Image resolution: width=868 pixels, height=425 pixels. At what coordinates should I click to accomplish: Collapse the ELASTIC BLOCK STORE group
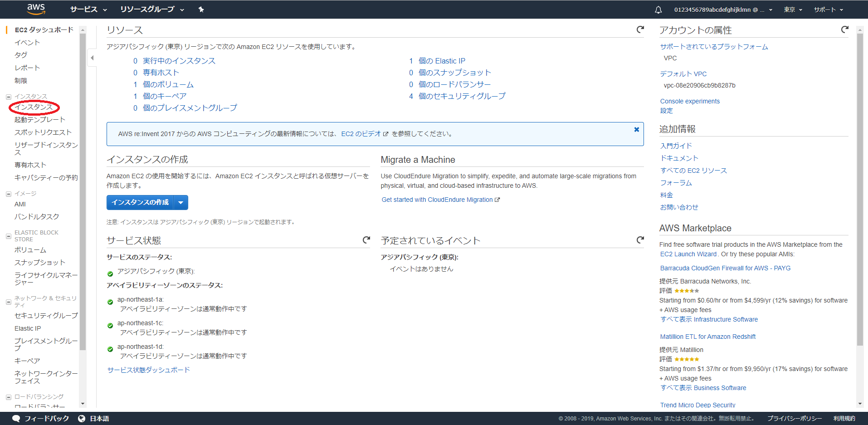pyautogui.click(x=8, y=236)
